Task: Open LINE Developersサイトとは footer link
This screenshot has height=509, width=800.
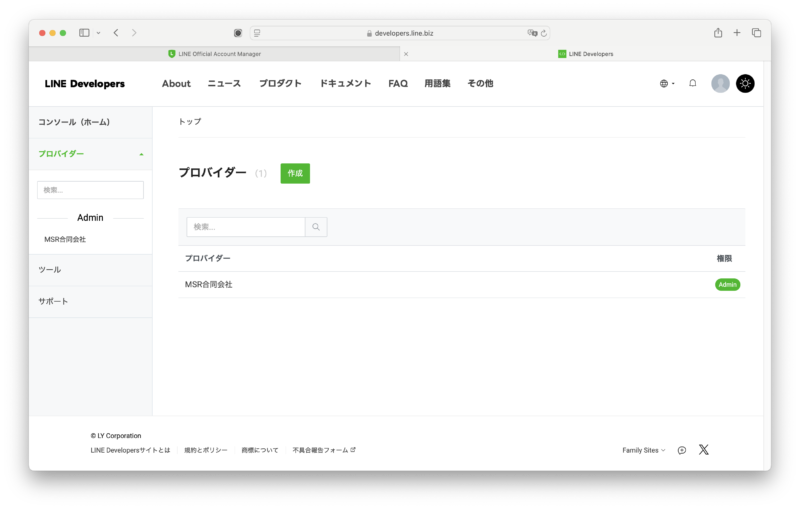Action: click(x=130, y=450)
